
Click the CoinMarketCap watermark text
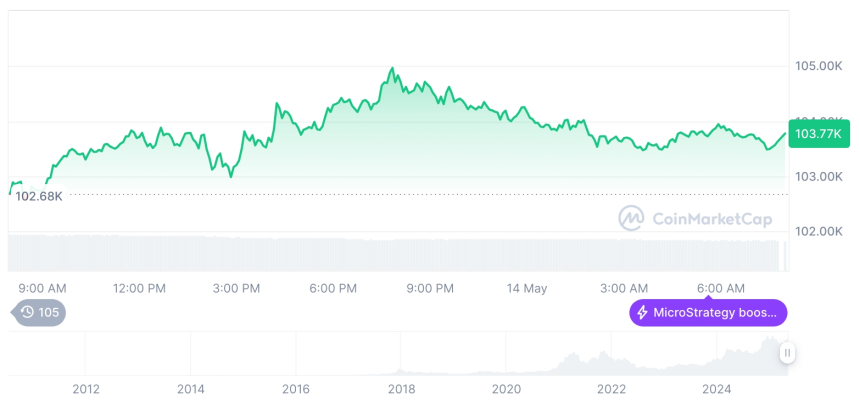click(x=711, y=219)
